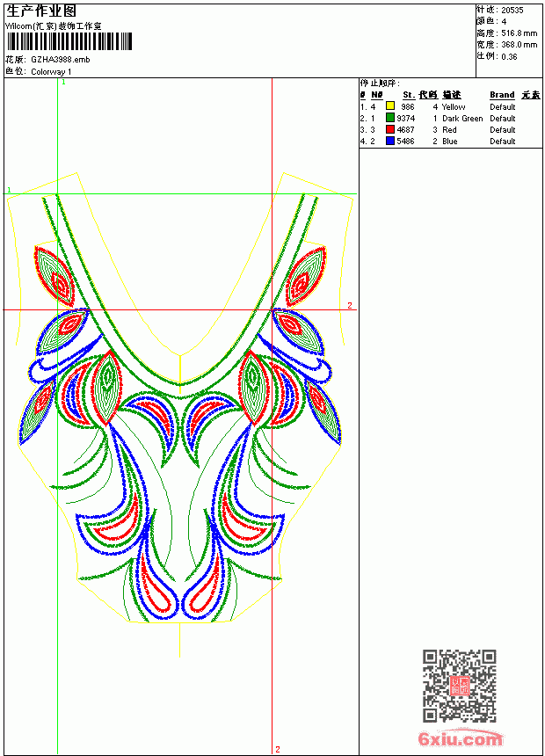Click the green marker number 1 at top
The width and height of the screenshot is (545, 756).
tap(63, 83)
